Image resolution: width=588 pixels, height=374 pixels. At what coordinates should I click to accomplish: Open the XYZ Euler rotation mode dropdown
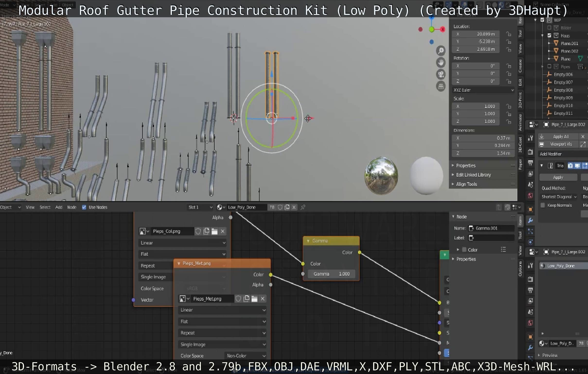click(483, 90)
